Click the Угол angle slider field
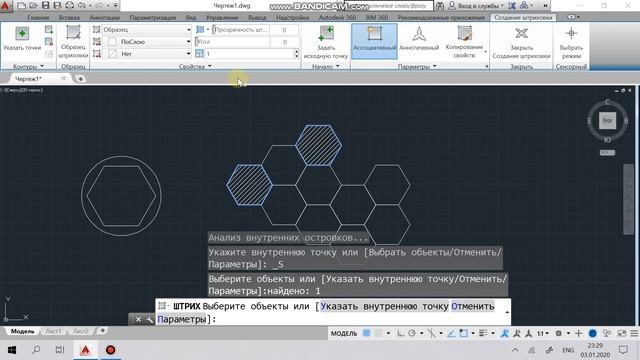The width and height of the screenshot is (640, 360). point(231,42)
